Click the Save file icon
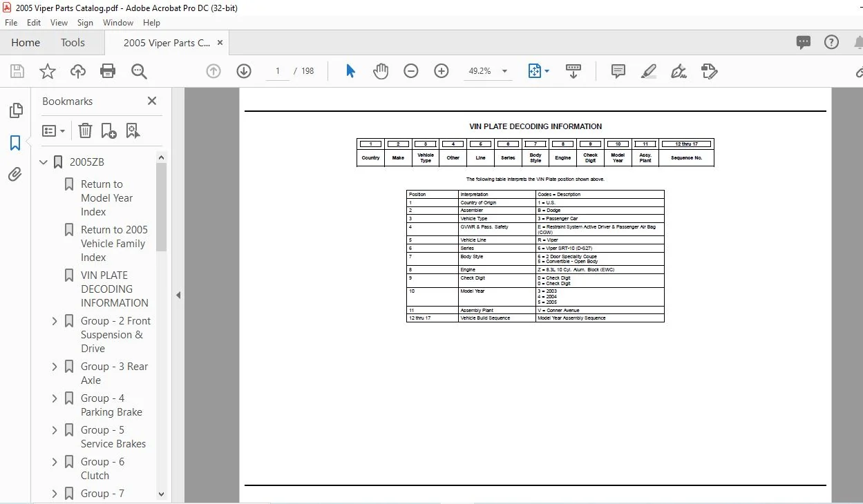 tap(17, 71)
